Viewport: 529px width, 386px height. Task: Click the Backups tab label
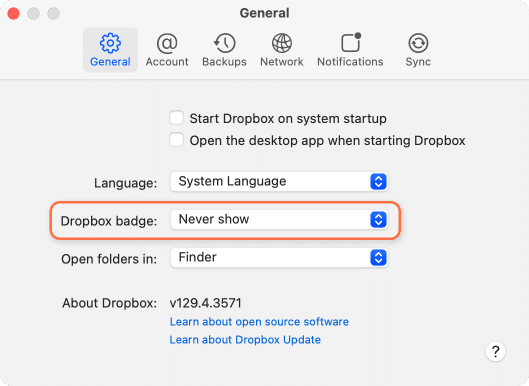(224, 62)
